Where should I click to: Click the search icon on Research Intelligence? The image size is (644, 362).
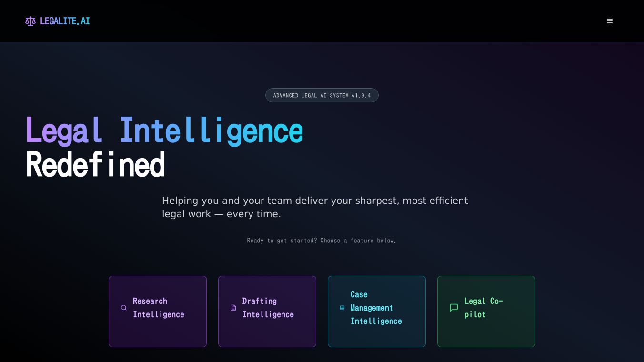point(124,308)
